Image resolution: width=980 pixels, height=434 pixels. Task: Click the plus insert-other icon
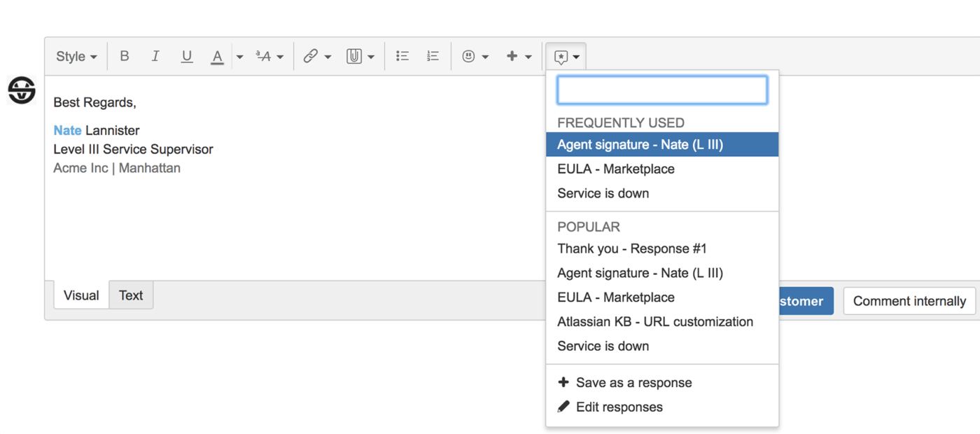[x=512, y=57]
